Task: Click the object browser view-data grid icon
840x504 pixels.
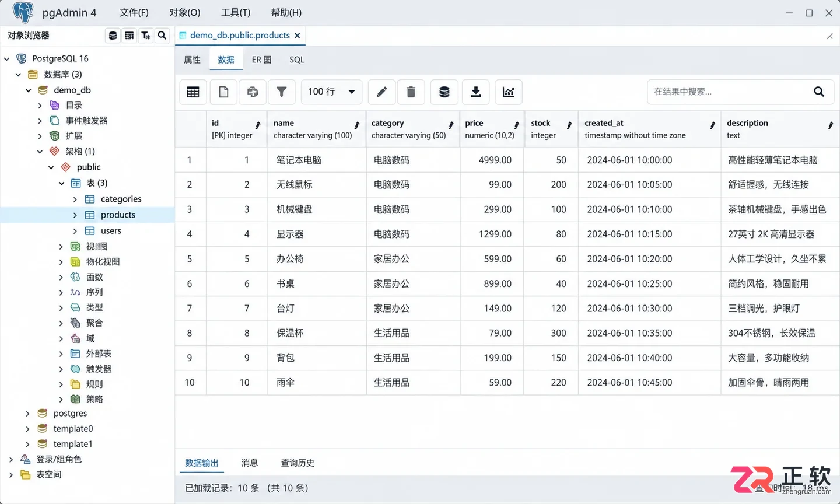Action: point(129,36)
